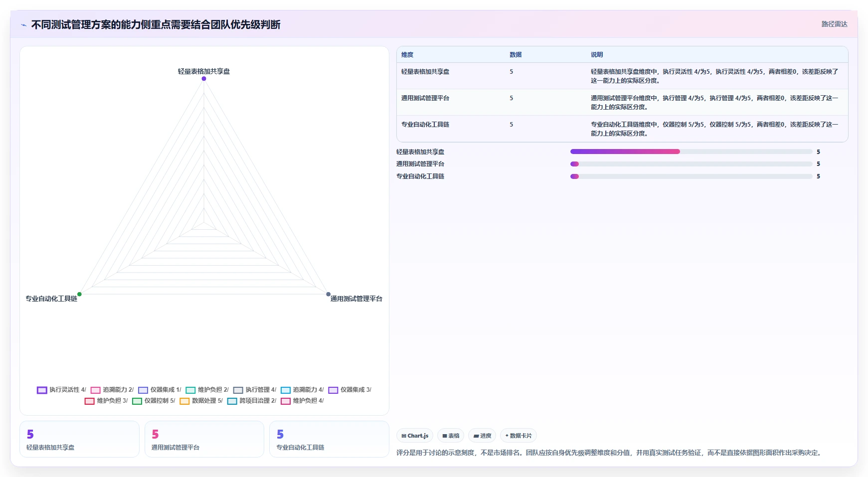This screenshot has width=868, height=477.
Task: Click the 进度 chip
Action: [x=482, y=436]
